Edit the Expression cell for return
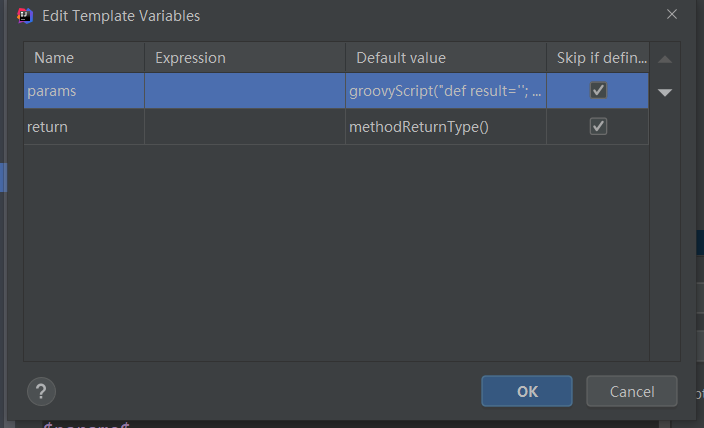Image resolution: width=704 pixels, height=428 pixels. coord(245,127)
